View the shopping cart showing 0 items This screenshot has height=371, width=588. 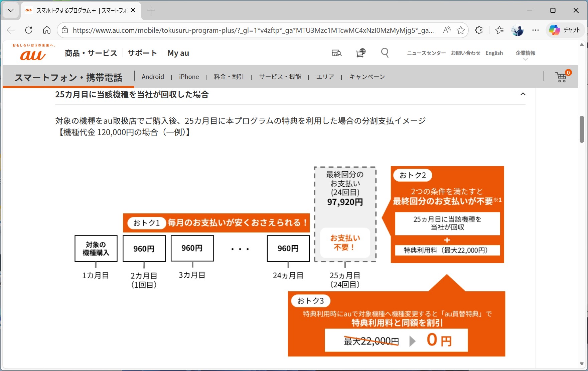click(561, 78)
